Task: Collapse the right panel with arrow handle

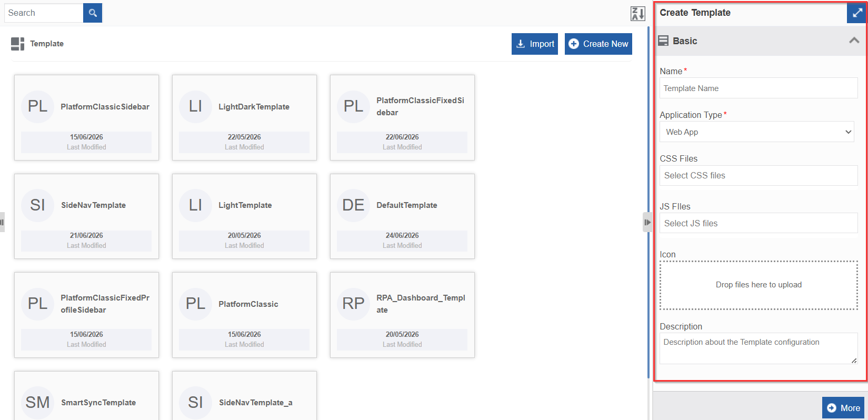Action: click(x=647, y=222)
